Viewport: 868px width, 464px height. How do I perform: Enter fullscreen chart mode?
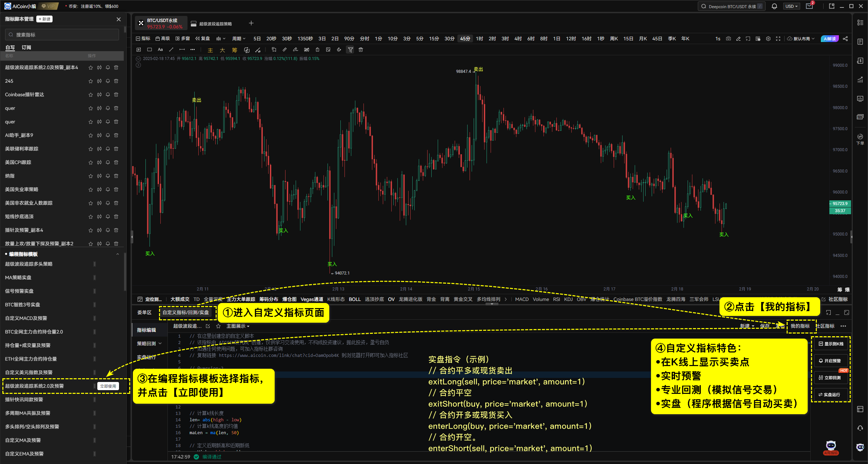778,39
